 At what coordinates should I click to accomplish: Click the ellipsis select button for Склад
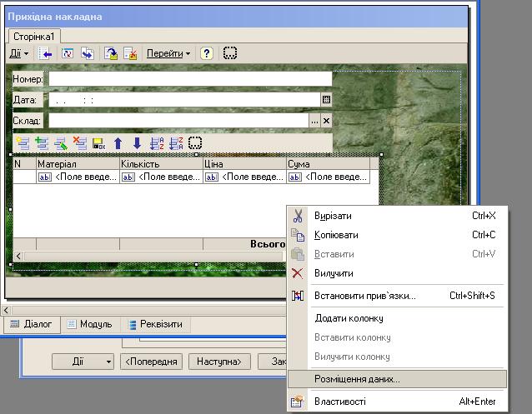(x=314, y=121)
